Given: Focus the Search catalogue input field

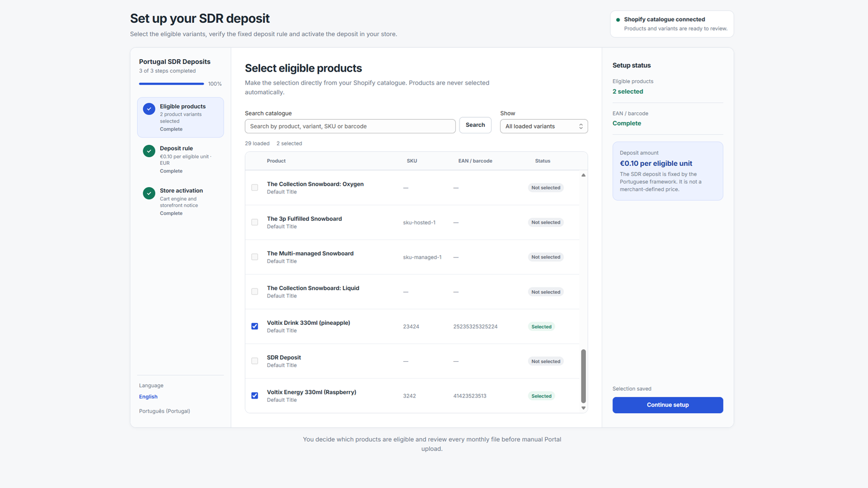Looking at the screenshot, I should [x=350, y=126].
